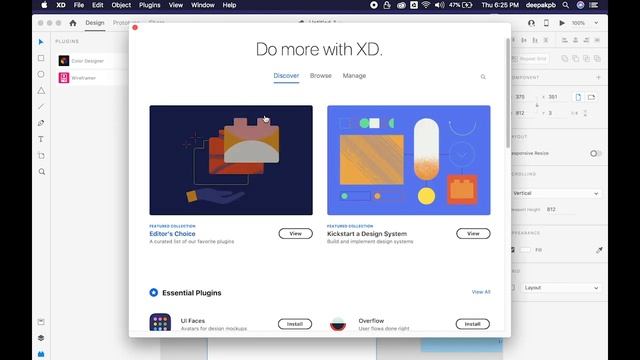
Task: Click the plugin dialog vertical scrollbar
Action: click(x=508, y=93)
